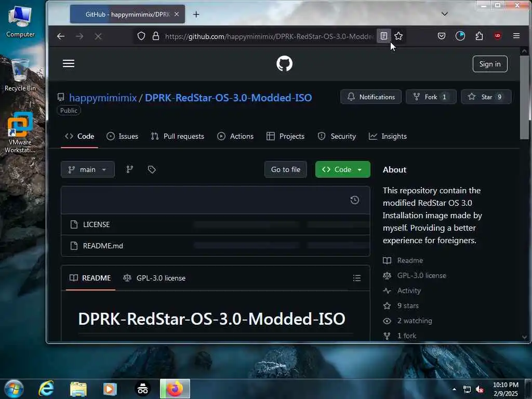View branches via the branch icon
The width and height of the screenshot is (532, 399).
tap(129, 169)
